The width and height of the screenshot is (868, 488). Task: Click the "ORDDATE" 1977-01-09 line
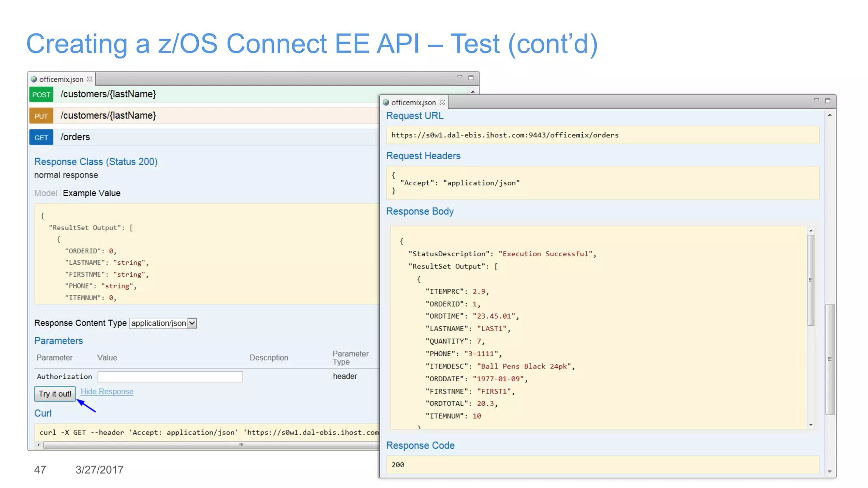pos(477,379)
